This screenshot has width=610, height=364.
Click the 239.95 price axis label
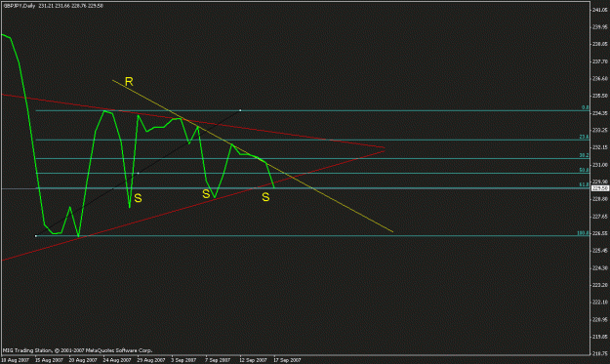click(600, 27)
